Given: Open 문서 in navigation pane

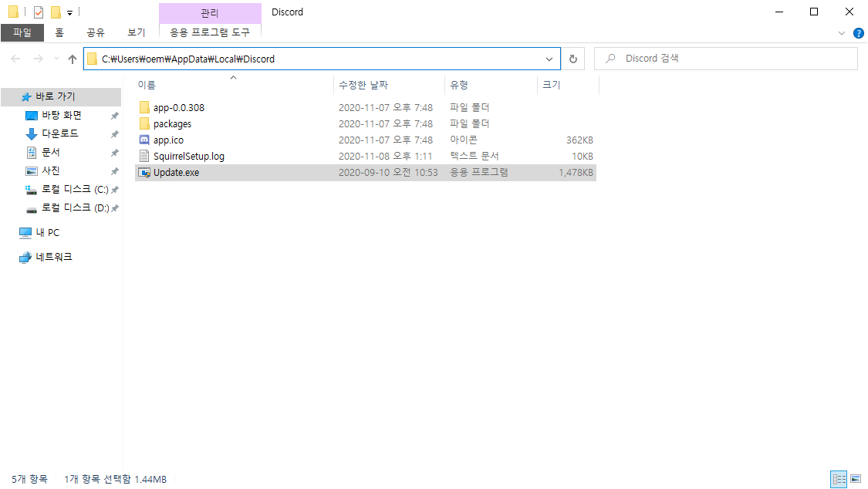Looking at the screenshot, I should [x=50, y=152].
